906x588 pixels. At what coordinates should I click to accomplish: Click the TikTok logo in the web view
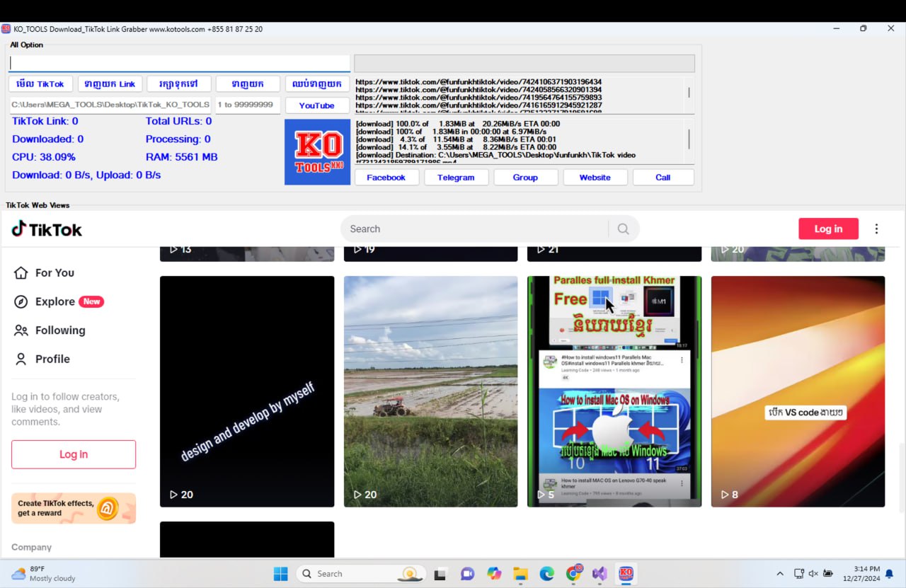[x=47, y=229]
